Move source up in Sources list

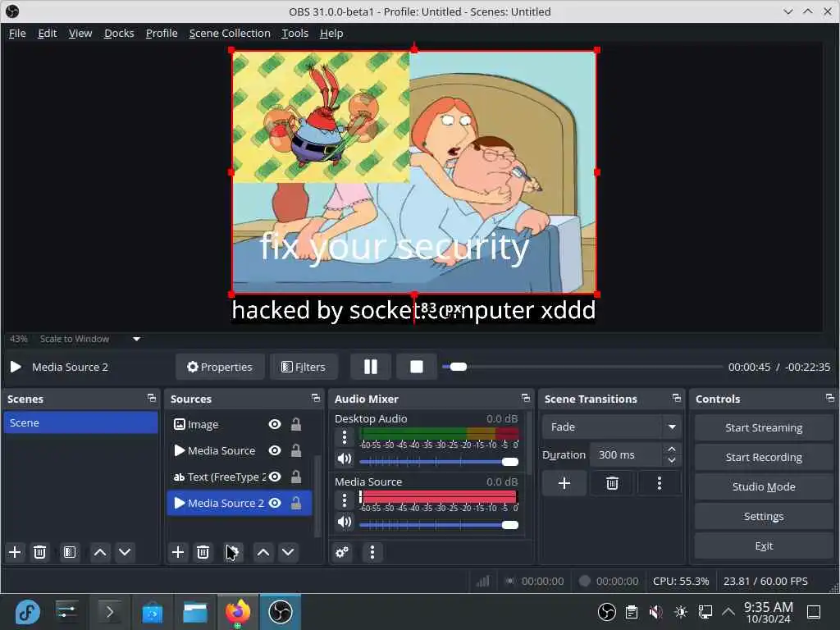pos(263,552)
